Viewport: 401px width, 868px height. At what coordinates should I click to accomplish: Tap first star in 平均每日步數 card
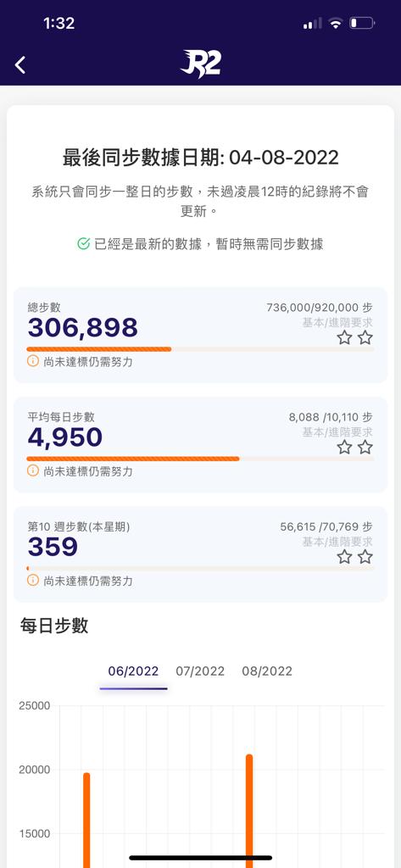pos(344,448)
